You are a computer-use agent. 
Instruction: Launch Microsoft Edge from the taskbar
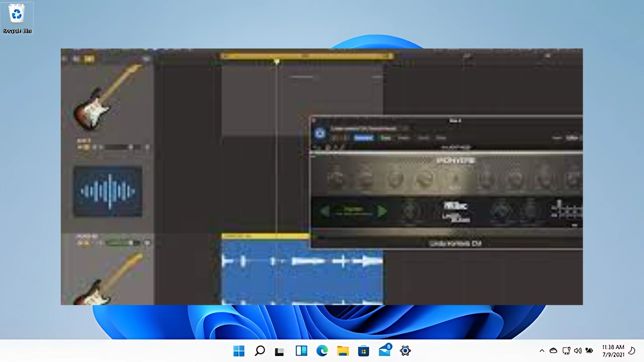(322, 351)
